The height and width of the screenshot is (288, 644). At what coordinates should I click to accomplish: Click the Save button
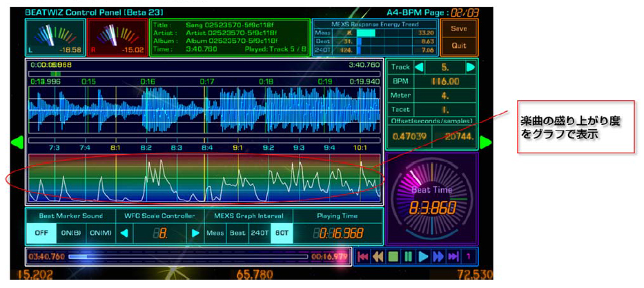459,29
